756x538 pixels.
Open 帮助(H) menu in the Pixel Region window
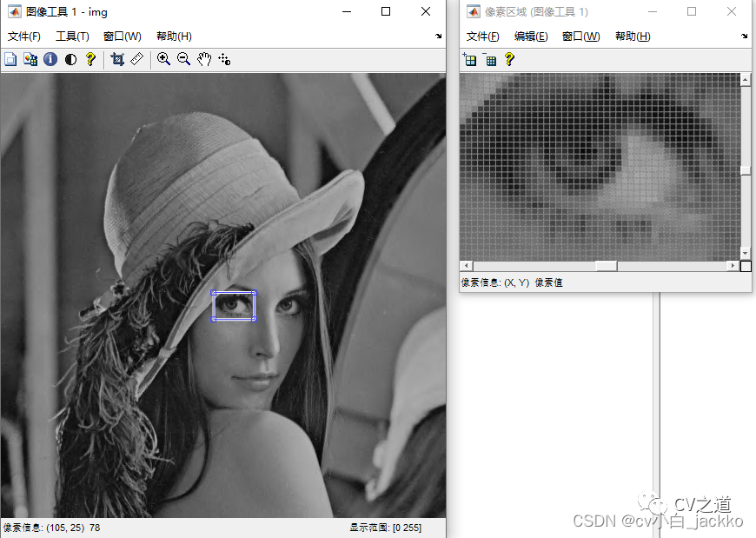click(633, 37)
